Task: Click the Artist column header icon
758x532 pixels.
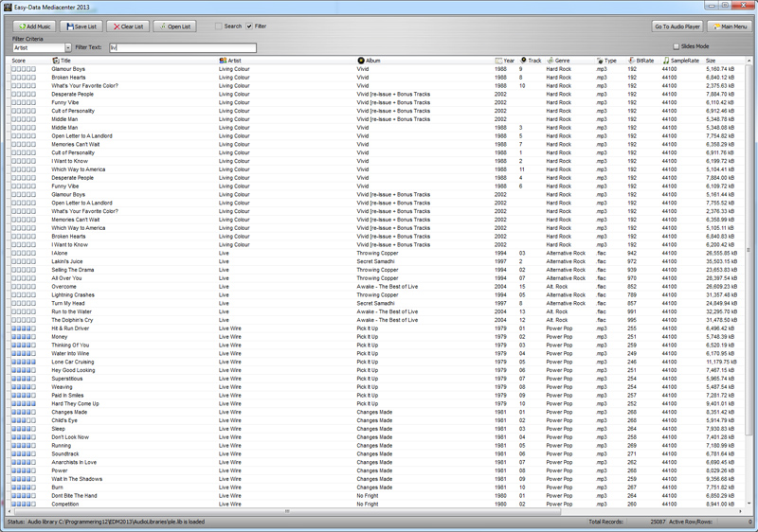Action: tap(223, 61)
